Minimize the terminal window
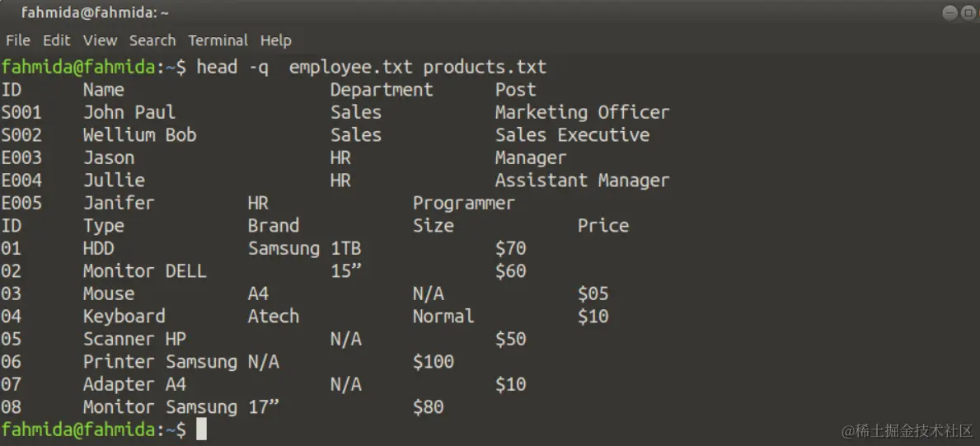The image size is (980, 446). [x=949, y=12]
